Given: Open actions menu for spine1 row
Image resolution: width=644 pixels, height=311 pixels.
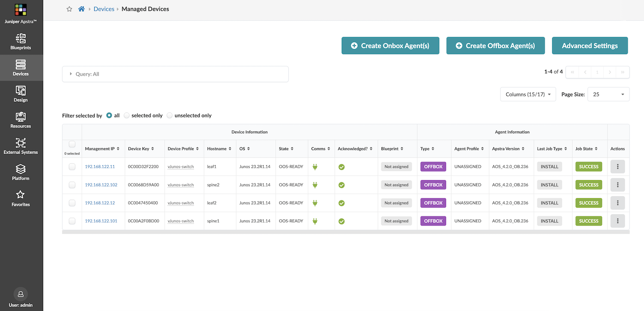Looking at the screenshot, I should (617, 221).
